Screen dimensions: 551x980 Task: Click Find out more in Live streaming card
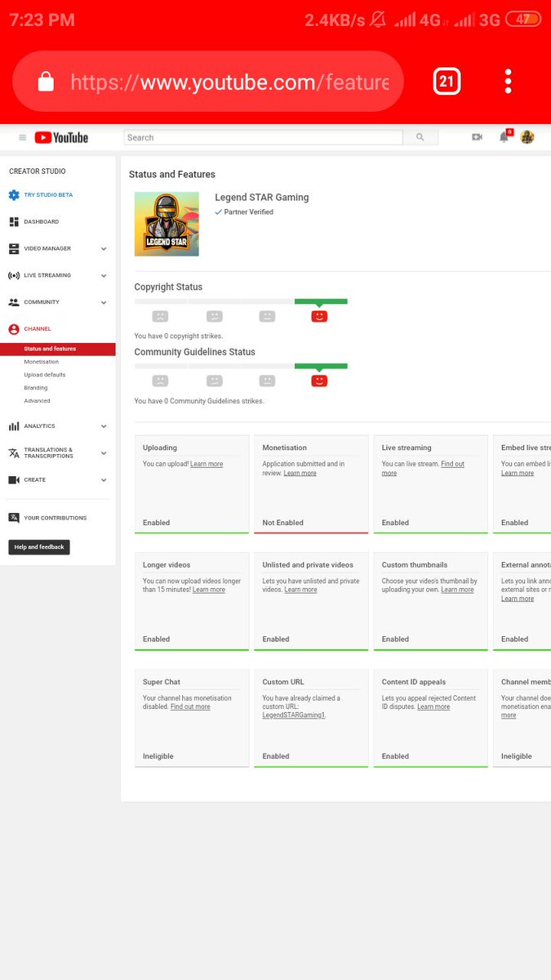click(423, 469)
